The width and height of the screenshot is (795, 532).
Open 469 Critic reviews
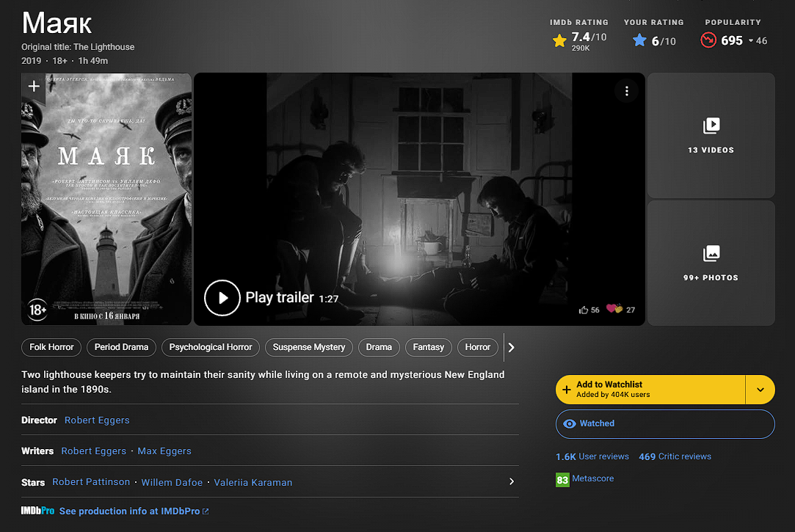tap(675, 456)
